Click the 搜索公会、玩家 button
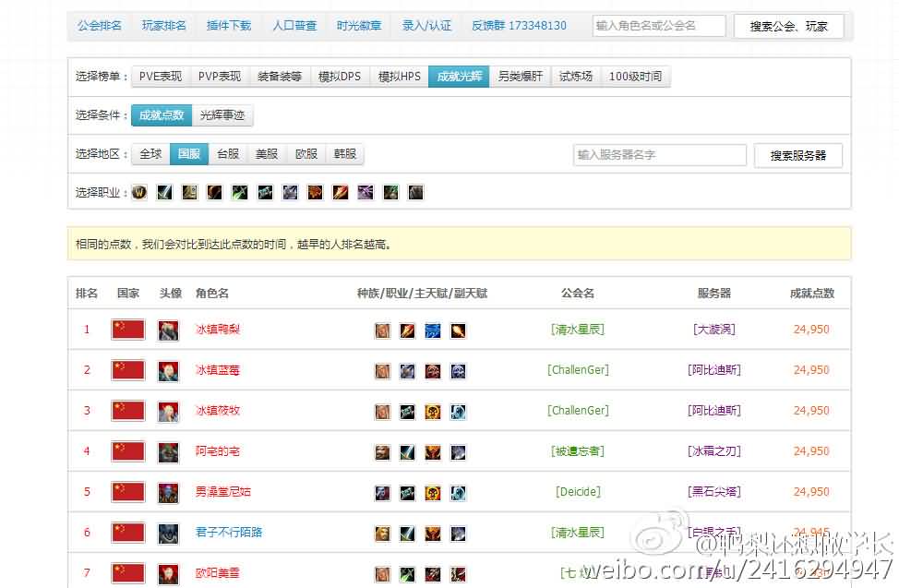 (788, 27)
